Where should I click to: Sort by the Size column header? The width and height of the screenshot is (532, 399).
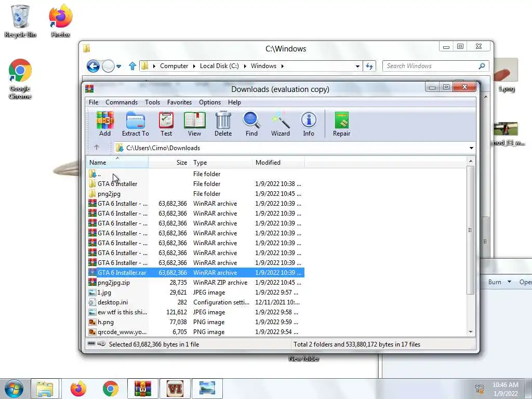169,163
